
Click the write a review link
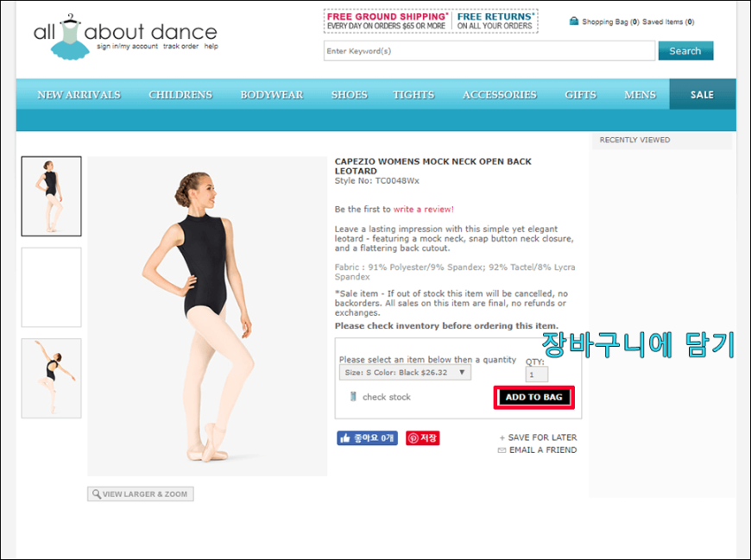coord(423,209)
